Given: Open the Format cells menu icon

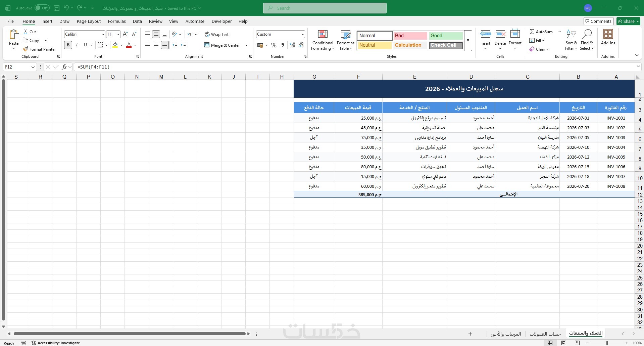Looking at the screenshot, I should (515, 34).
